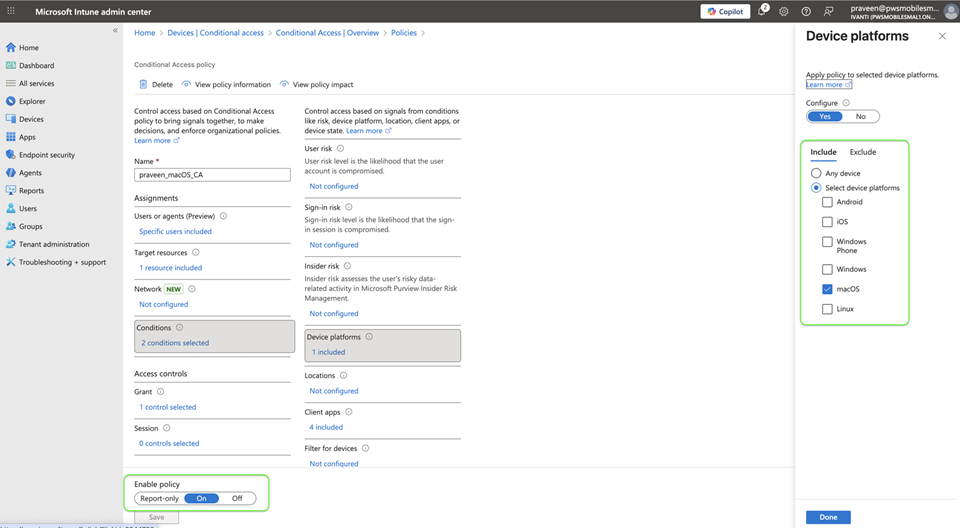Click the Delete trash icon
Screen dimensions: 960x528
tap(143, 85)
